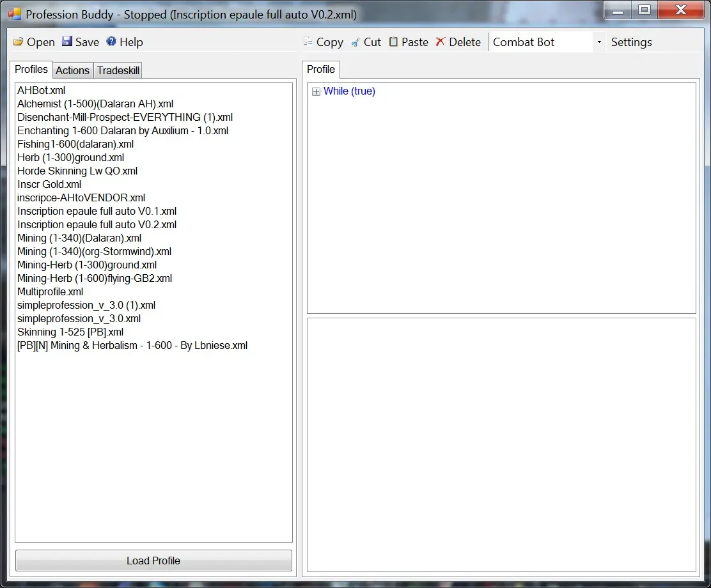
Task: Expand the While (true) tree node
Action: tap(316, 91)
